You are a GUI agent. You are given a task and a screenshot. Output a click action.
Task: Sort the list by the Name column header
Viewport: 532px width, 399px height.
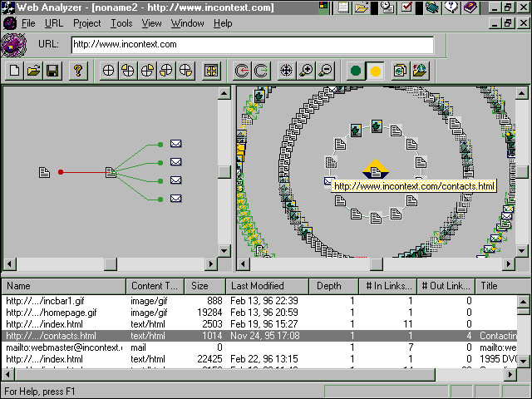(64, 286)
